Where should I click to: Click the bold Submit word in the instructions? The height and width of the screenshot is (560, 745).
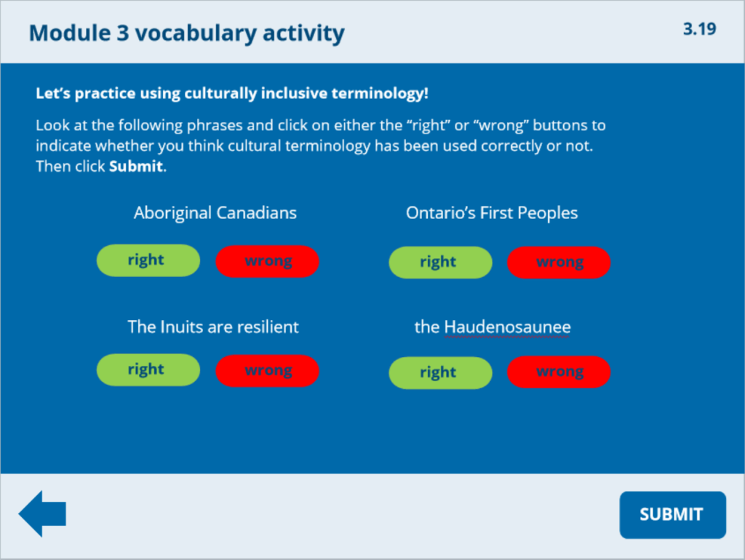pos(135,166)
